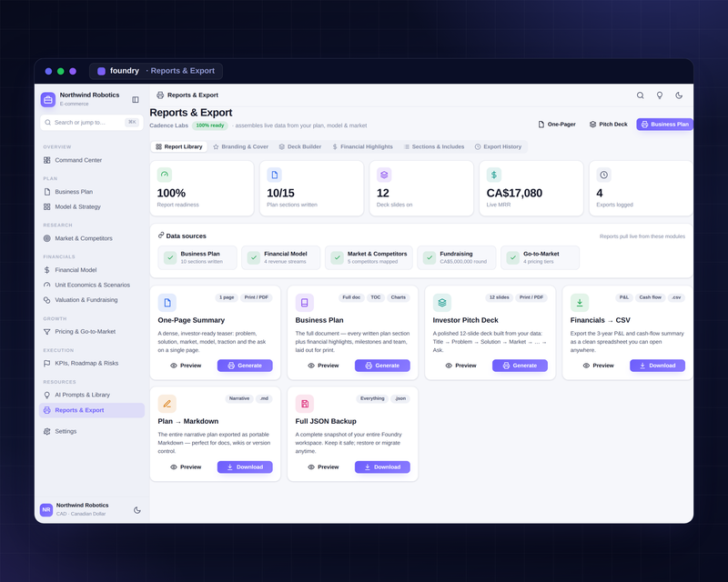Preview the Full JSON Backup
728x582 pixels.
pos(323,467)
